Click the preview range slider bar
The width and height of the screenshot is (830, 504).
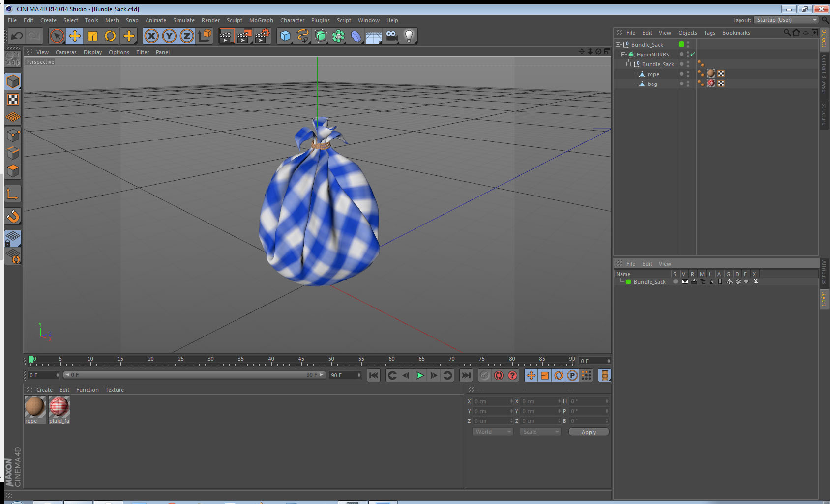(x=194, y=375)
